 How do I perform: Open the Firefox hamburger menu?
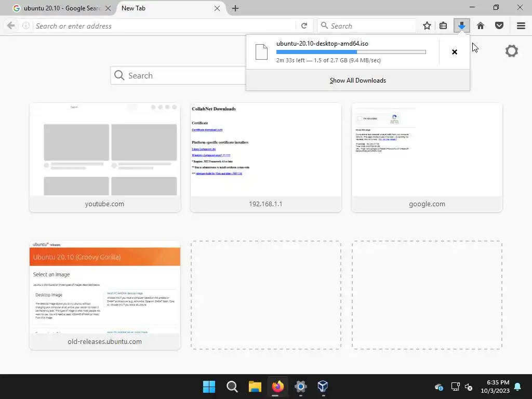[521, 26]
